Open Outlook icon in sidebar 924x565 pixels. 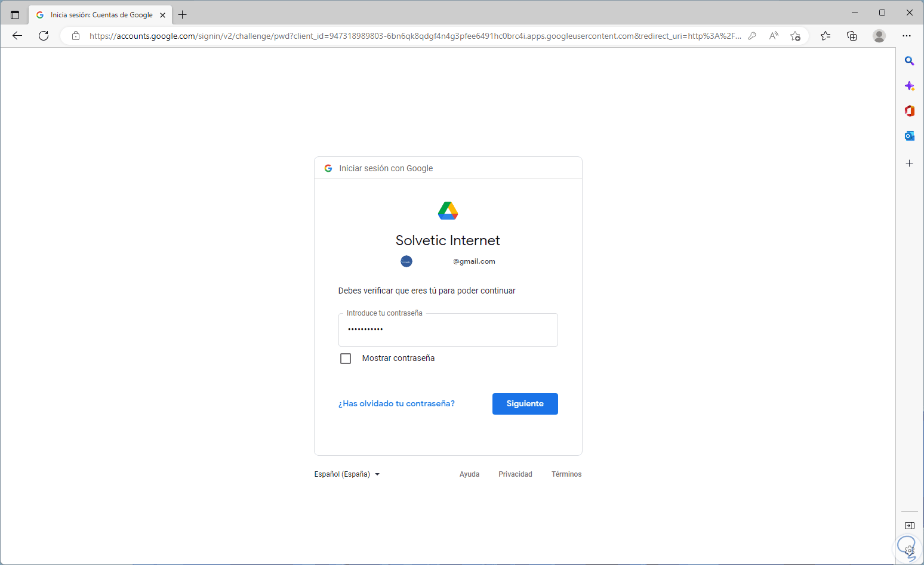click(910, 136)
